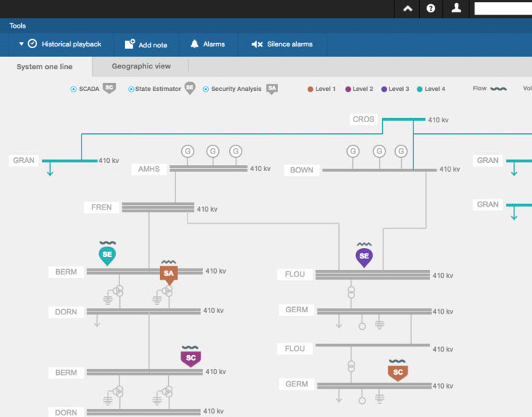
Task: Click the purple SE marker above FLOU
Action: [364, 257]
